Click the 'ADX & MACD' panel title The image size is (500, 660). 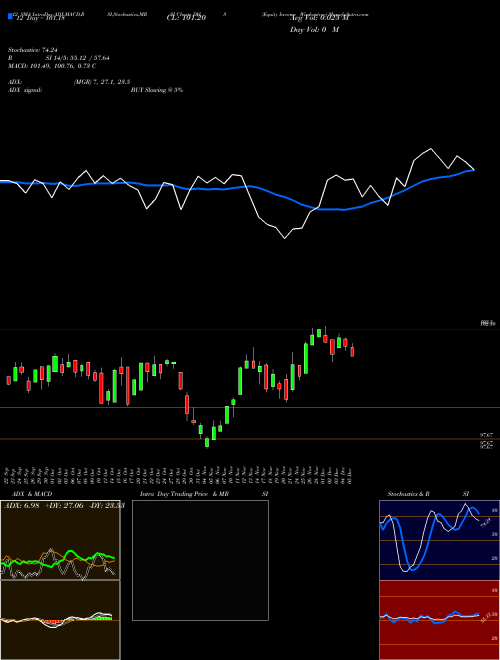coord(32,494)
